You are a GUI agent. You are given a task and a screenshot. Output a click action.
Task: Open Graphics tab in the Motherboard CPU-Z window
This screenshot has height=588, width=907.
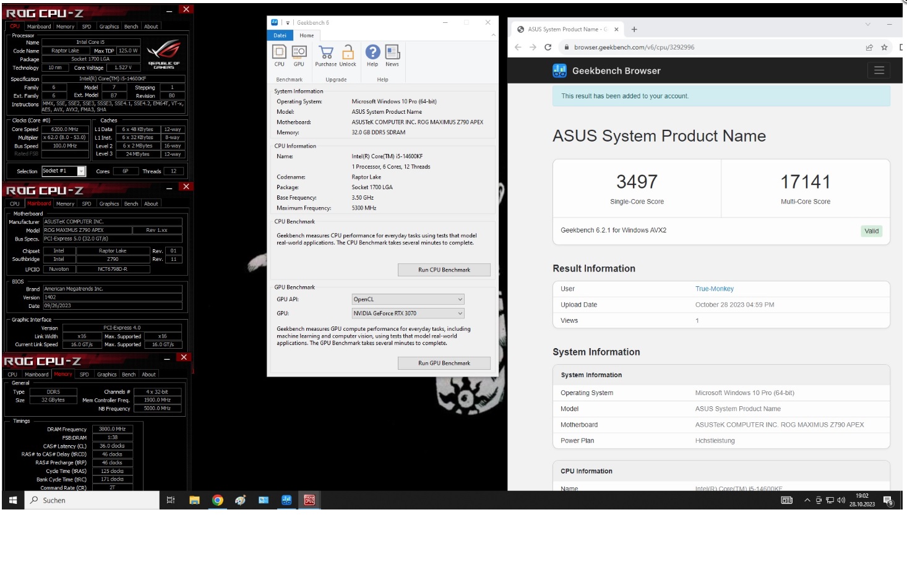[109, 204]
